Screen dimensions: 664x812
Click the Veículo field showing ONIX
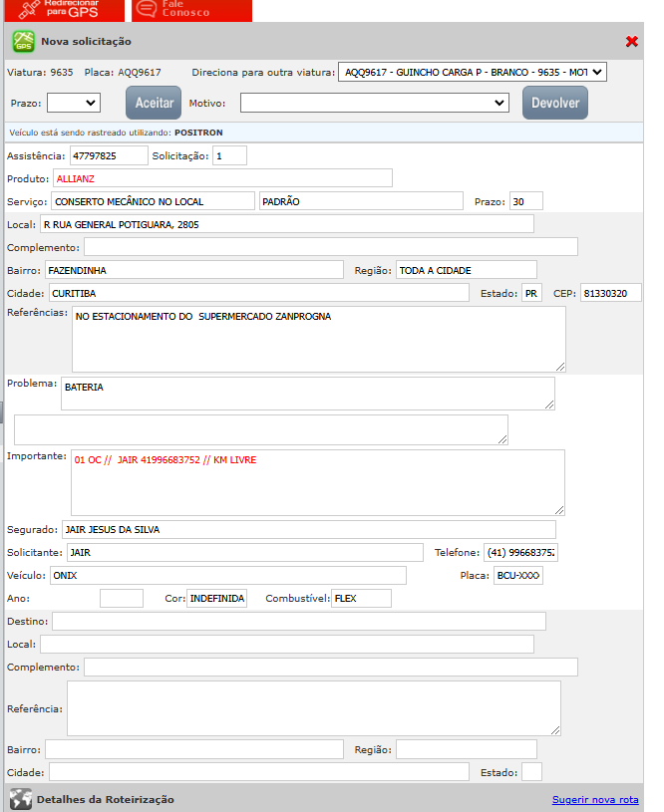(228, 575)
